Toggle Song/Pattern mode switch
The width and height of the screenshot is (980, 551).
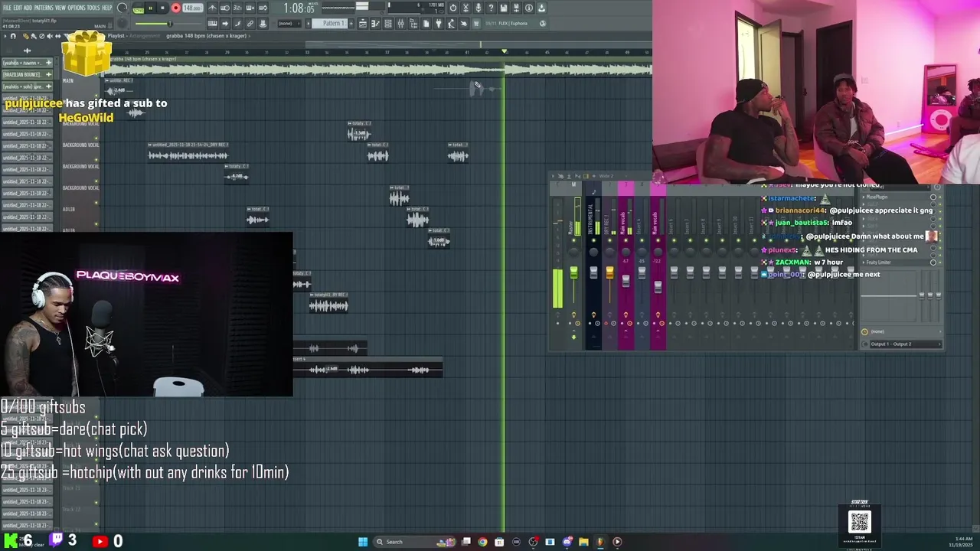coord(139,9)
